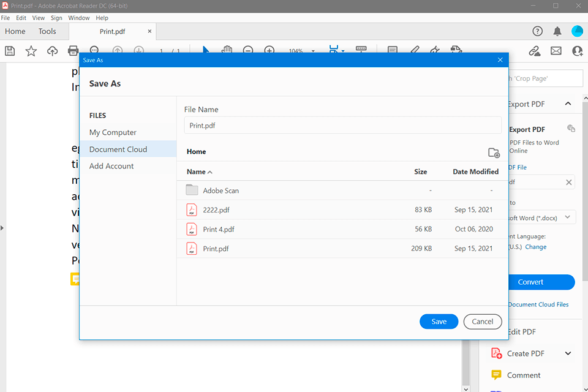Select the 2222.pdf file name
Screen dimensions: 588x392
coord(216,209)
